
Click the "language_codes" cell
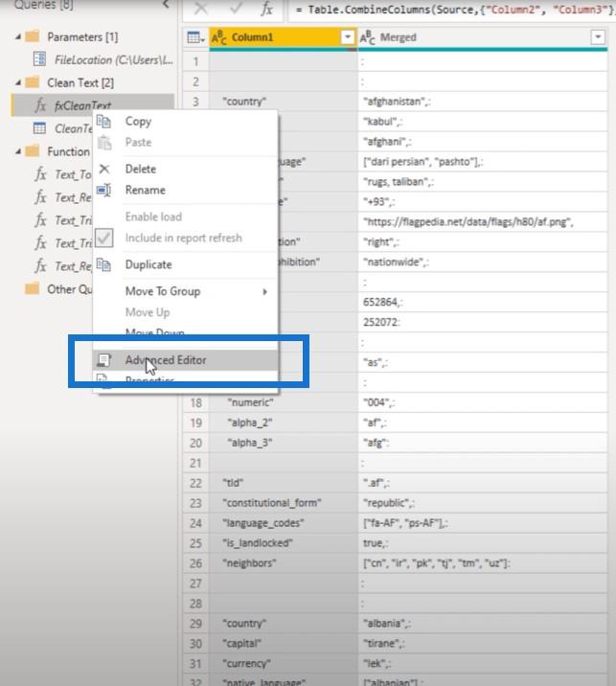pyautogui.click(x=283, y=523)
